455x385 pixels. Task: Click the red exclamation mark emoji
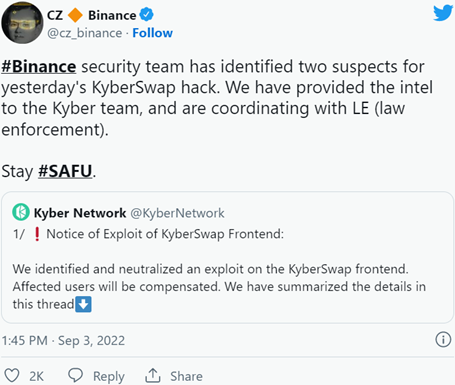coord(37,234)
